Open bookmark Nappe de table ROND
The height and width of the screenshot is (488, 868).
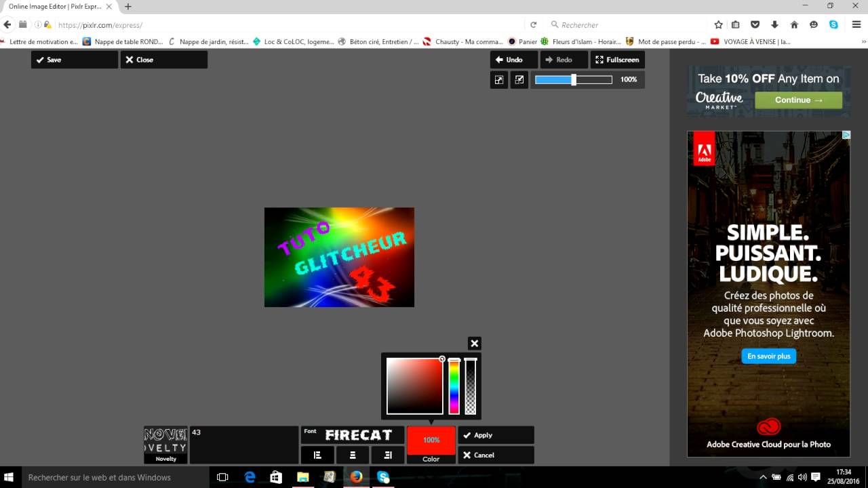[x=123, y=41]
